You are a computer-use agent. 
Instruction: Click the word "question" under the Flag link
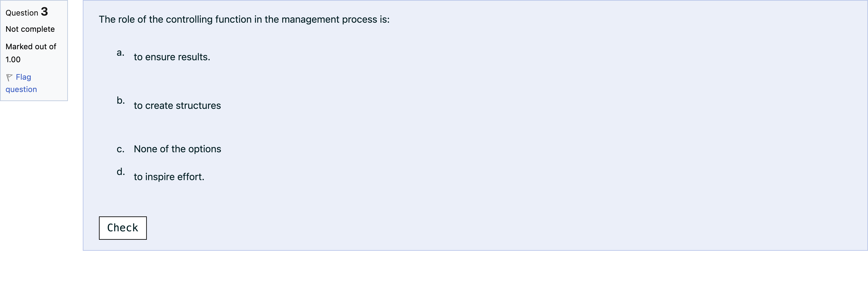[x=21, y=89]
